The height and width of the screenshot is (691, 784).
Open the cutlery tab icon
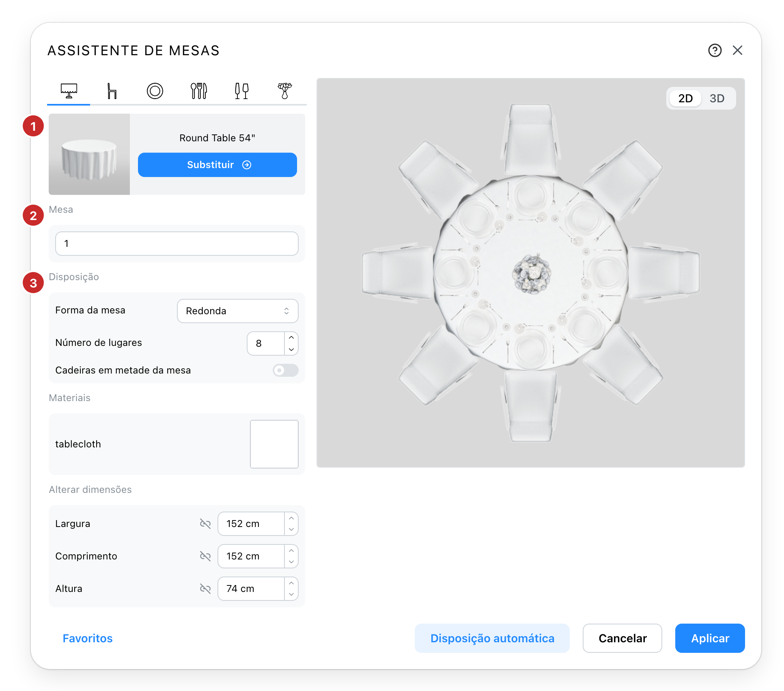click(x=199, y=91)
